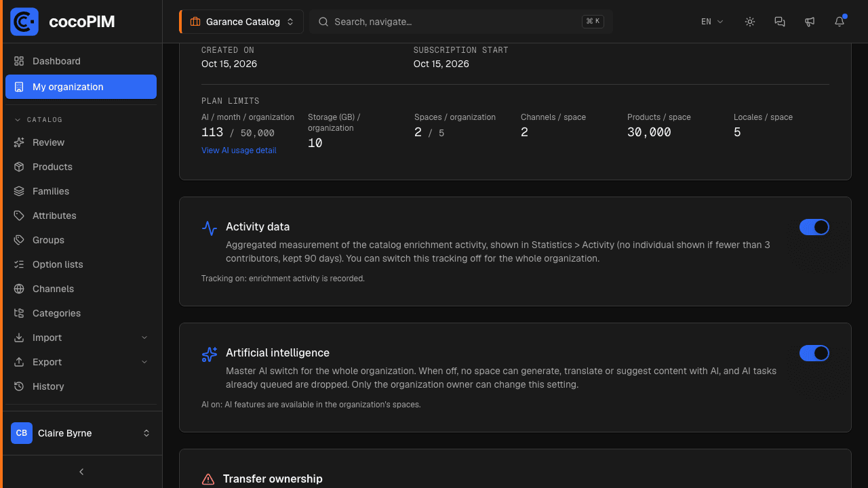Collapse the sidebar with the arrow icon
The height and width of the screenshot is (488, 868).
81,472
